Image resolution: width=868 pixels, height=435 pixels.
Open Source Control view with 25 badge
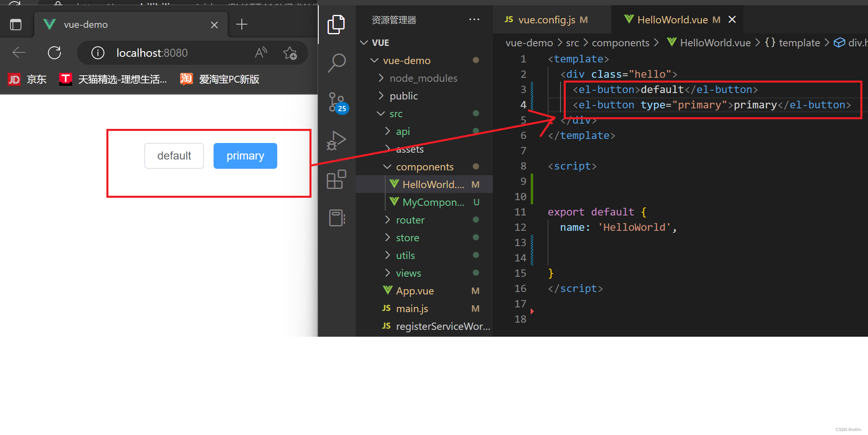click(336, 102)
